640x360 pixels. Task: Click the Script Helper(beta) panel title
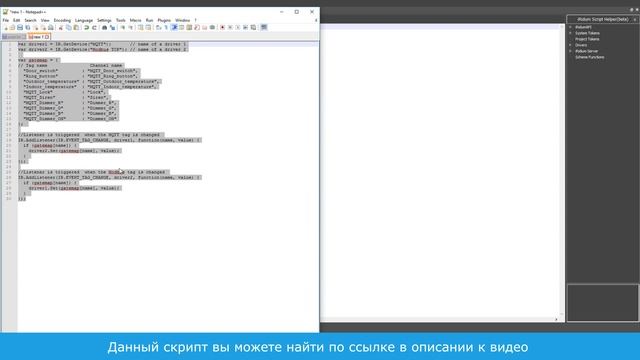tap(603, 19)
